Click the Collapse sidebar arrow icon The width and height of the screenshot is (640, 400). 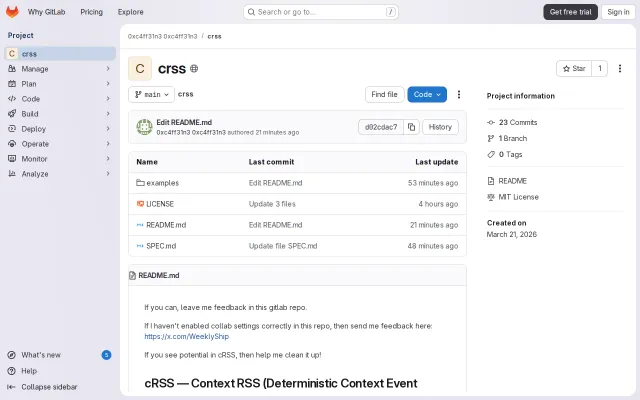[12, 387]
